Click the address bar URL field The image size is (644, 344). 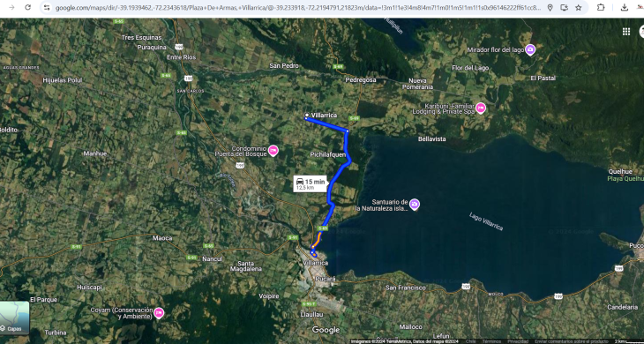tap(298, 7)
